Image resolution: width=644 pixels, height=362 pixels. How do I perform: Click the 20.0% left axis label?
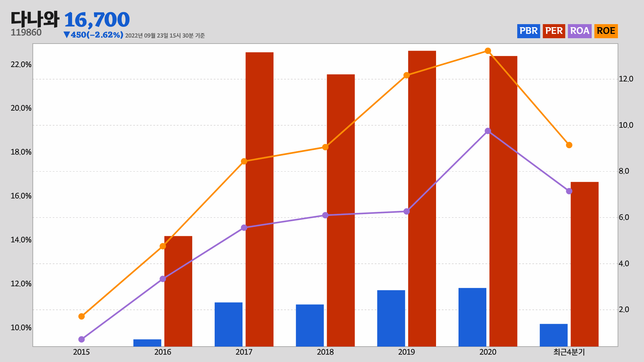(x=21, y=108)
